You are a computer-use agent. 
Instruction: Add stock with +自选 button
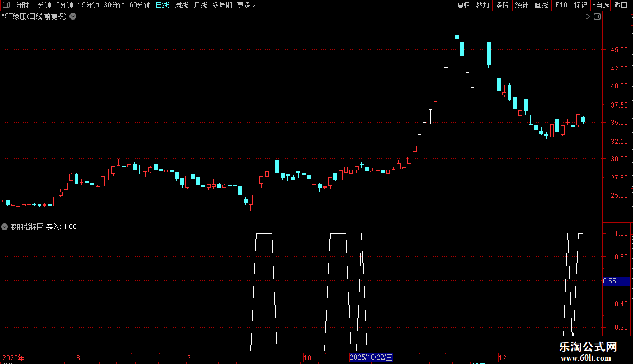click(x=601, y=5)
